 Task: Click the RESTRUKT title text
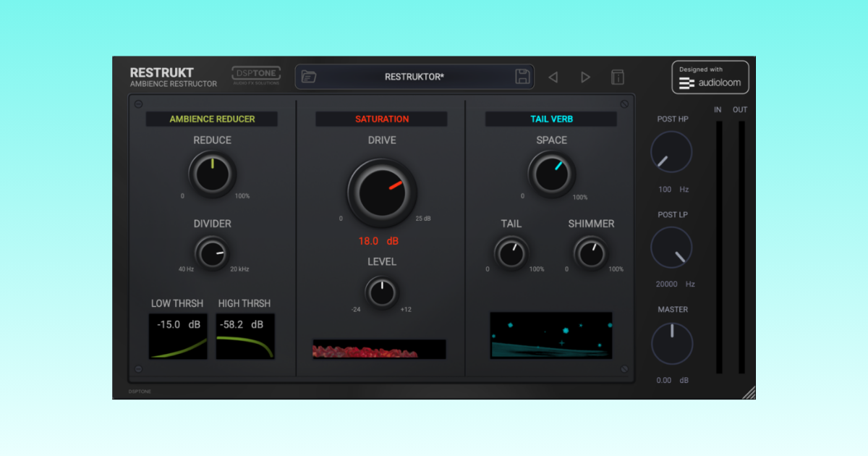pos(161,72)
